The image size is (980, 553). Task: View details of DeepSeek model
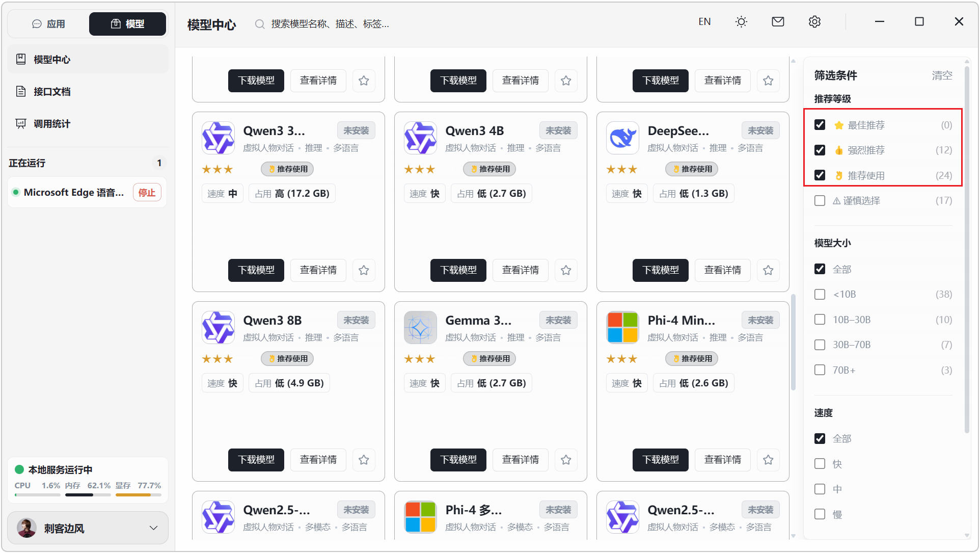click(x=722, y=270)
